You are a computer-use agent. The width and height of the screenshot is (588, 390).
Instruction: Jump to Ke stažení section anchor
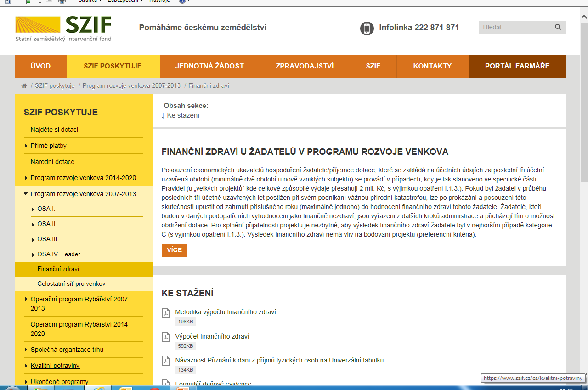[183, 115]
